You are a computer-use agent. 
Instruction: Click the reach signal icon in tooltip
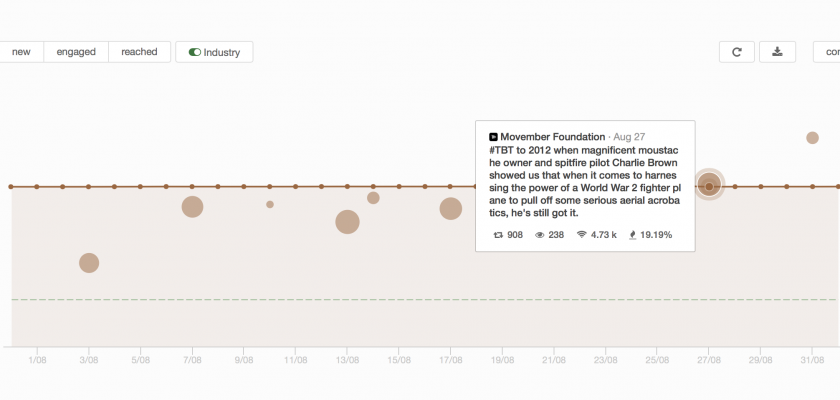click(x=581, y=235)
